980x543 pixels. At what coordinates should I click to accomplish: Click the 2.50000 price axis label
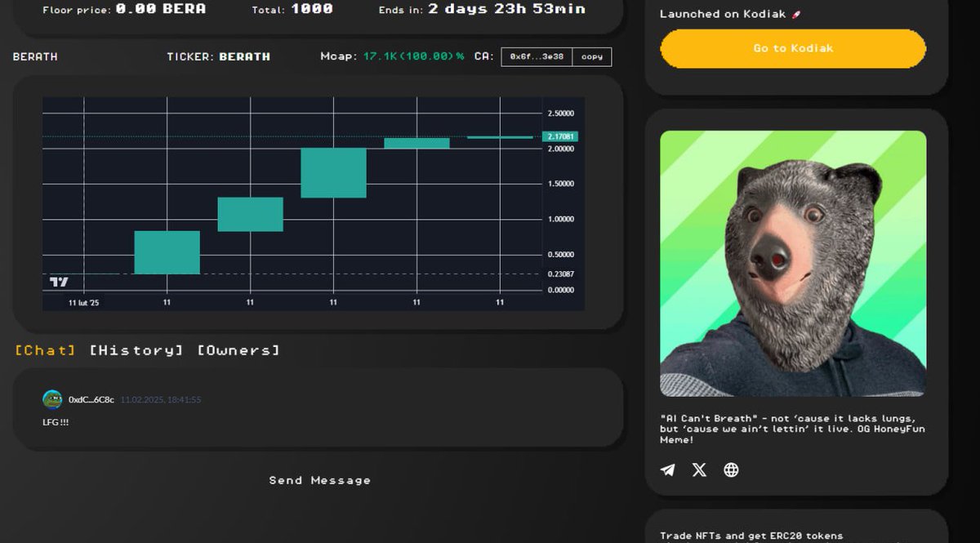[x=560, y=113]
